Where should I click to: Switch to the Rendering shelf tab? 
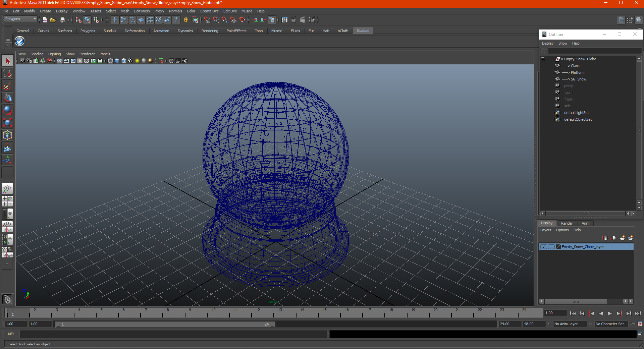click(x=210, y=31)
